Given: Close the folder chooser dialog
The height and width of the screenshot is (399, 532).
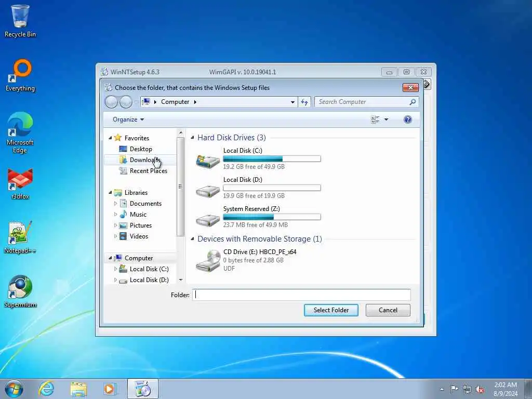Looking at the screenshot, I should pos(410,87).
